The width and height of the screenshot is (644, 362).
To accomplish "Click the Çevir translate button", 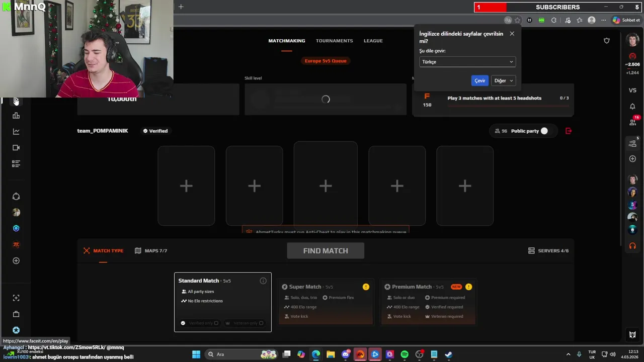I will point(480,80).
